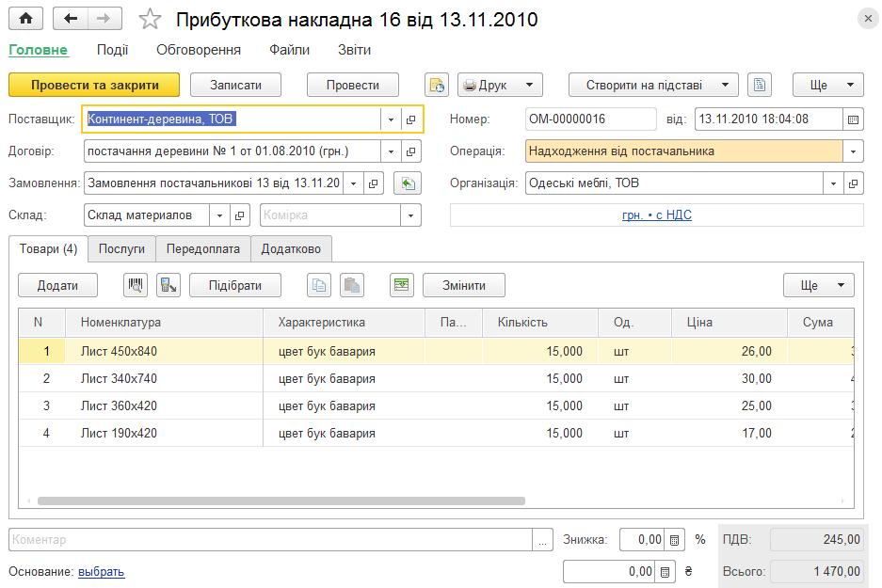882x588 pixels.
Task: Open comment editor ellipsis button
Action: [x=542, y=540]
